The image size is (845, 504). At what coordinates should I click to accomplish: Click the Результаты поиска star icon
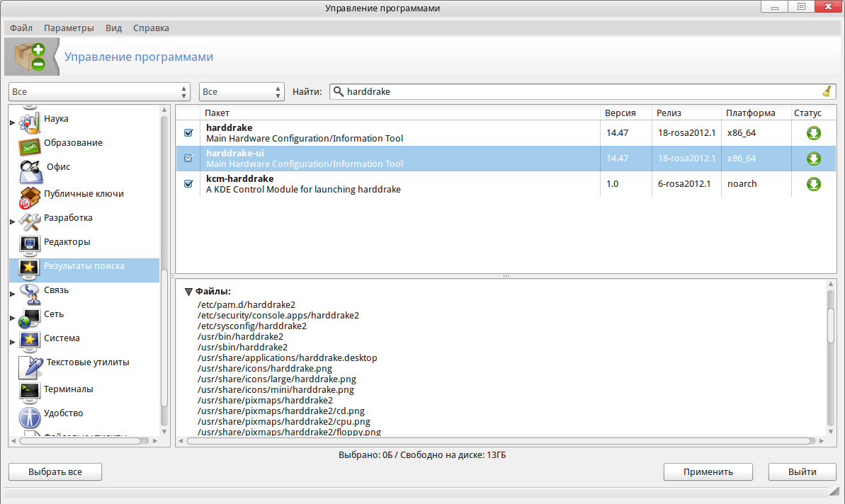(x=29, y=269)
